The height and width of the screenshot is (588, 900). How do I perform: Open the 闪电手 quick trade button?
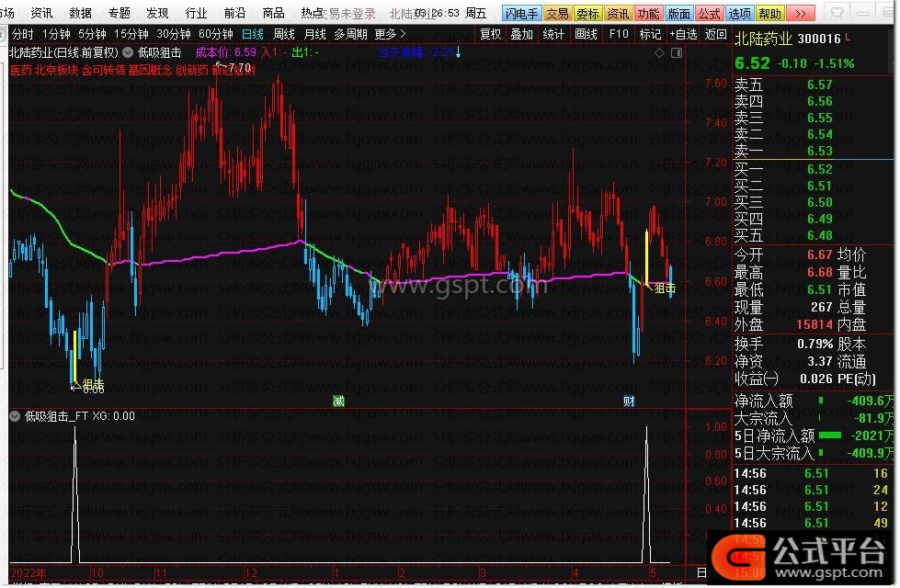[x=521, y=13]
